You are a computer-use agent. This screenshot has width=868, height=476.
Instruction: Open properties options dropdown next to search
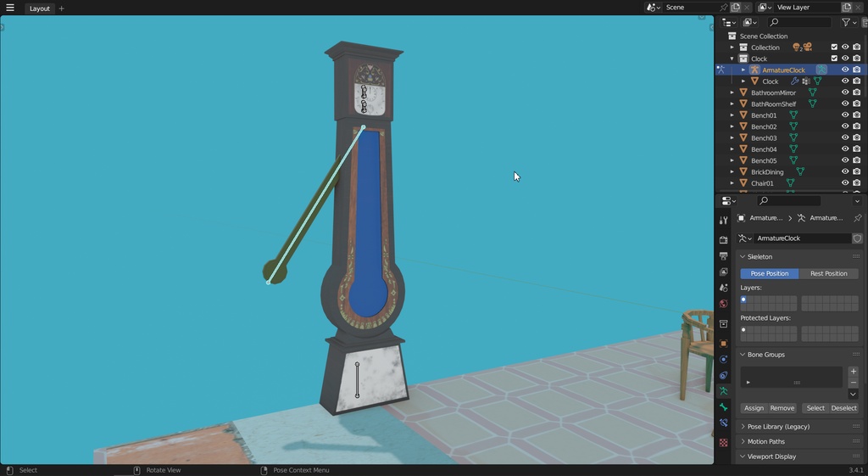tap(857, 200)
